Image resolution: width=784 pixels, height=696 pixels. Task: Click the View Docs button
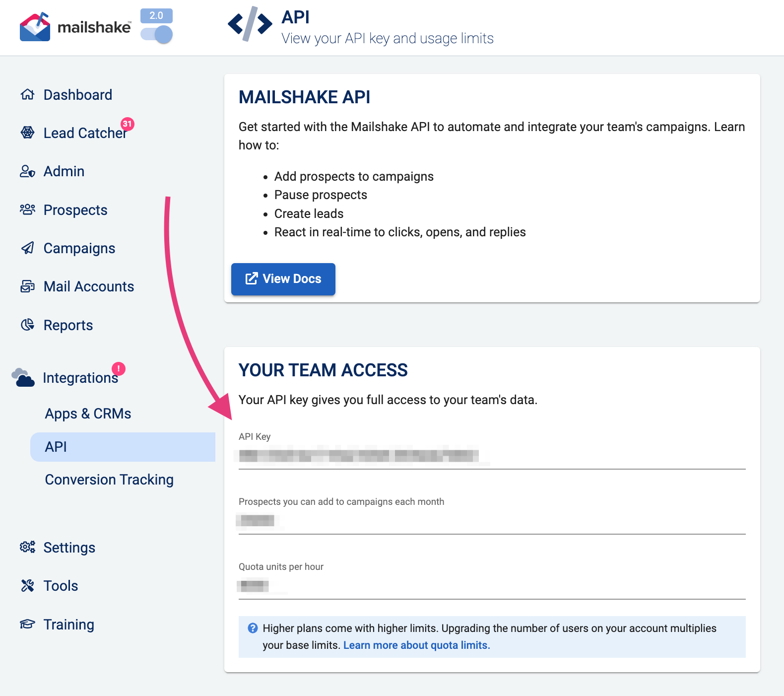(x=283, y=279)
